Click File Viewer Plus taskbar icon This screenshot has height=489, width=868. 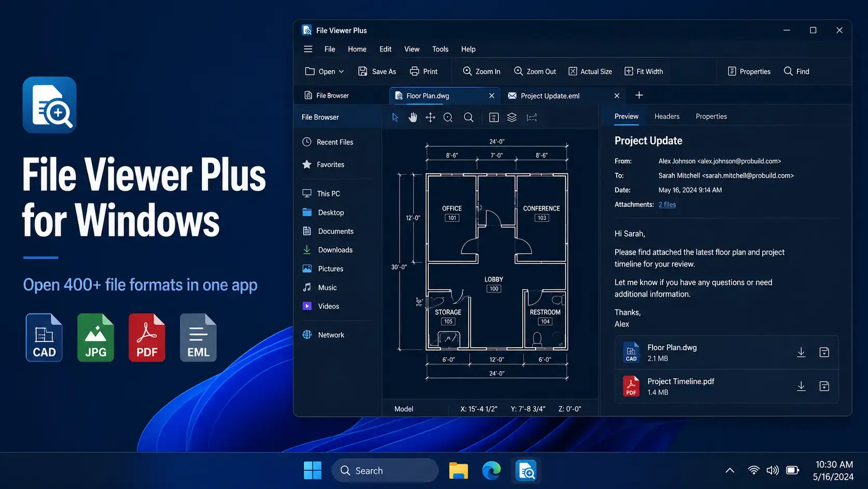526,470
